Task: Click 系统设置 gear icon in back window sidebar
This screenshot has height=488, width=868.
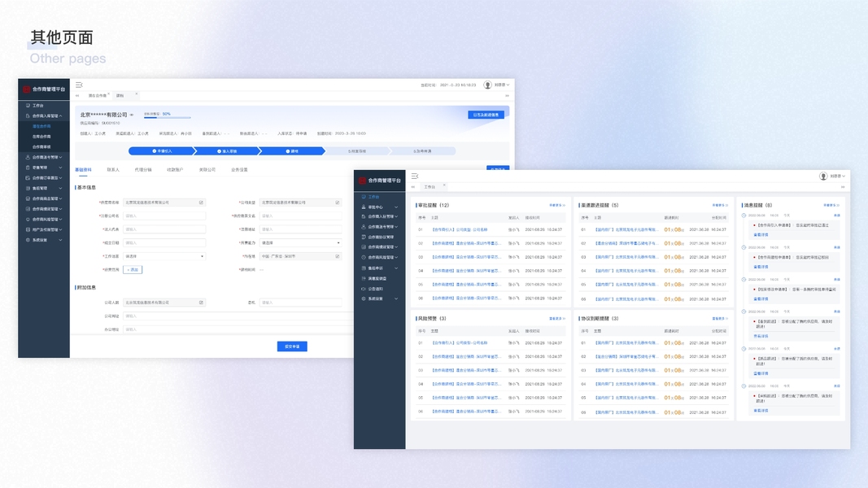Action: pos(28,240)
